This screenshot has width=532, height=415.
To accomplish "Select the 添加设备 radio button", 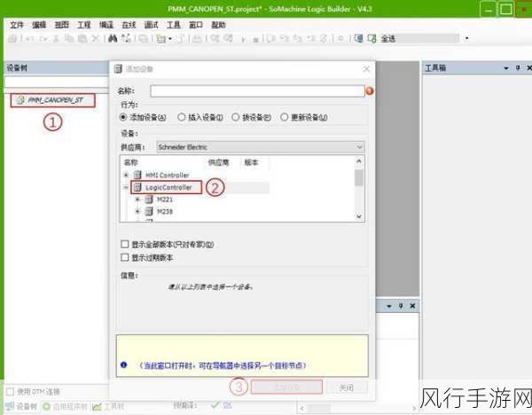I will 123,117.
